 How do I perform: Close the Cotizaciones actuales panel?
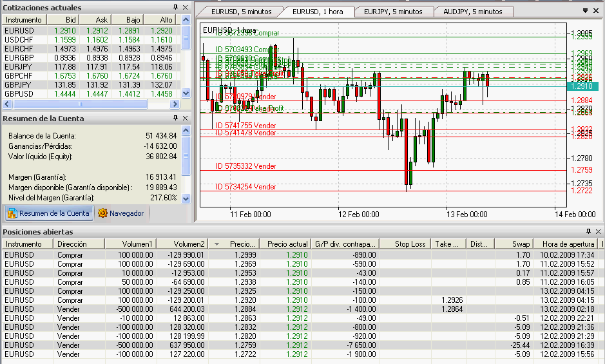(x=185, y=7)
